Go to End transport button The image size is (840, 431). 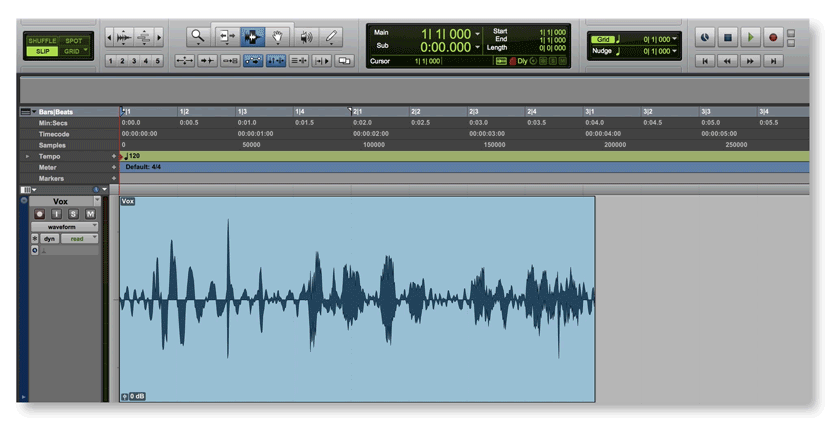pyautogui.click(x=773, y=61)
